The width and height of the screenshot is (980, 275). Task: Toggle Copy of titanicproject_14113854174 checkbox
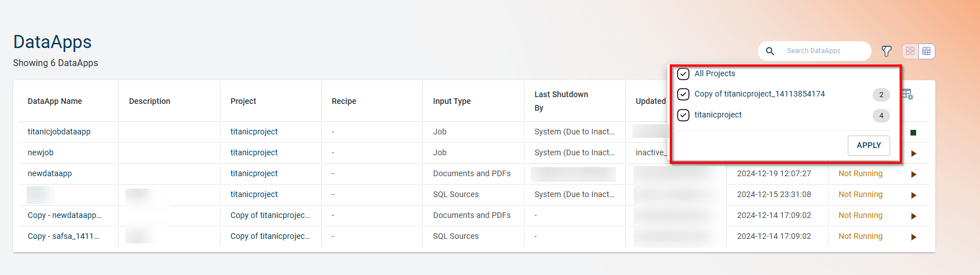coord(683,94)
